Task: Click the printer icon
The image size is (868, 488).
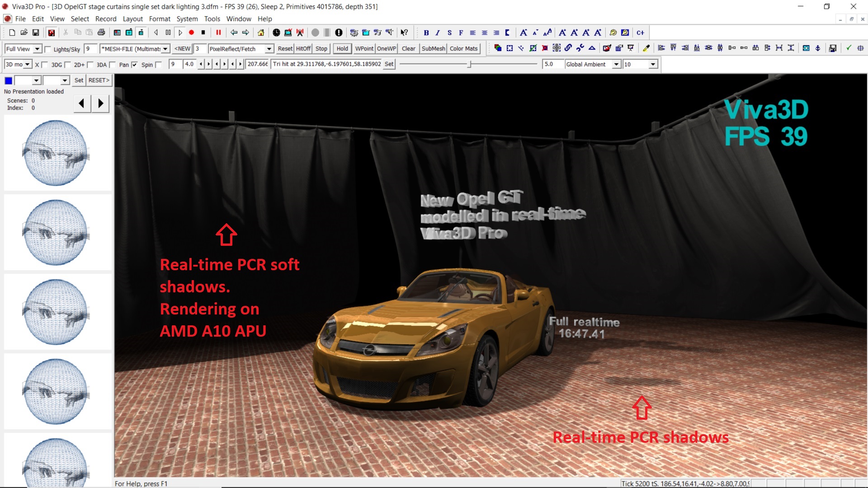Action: pos(101,33)
